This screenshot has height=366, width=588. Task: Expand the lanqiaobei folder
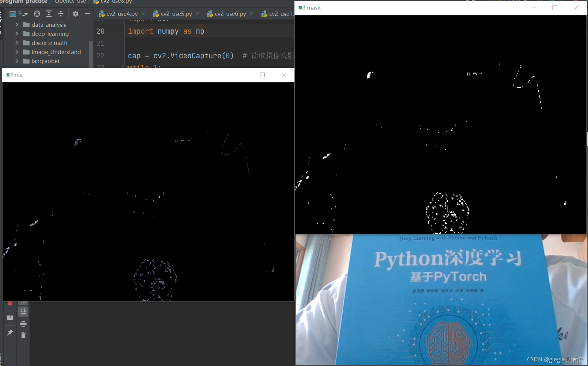[17, 61]
